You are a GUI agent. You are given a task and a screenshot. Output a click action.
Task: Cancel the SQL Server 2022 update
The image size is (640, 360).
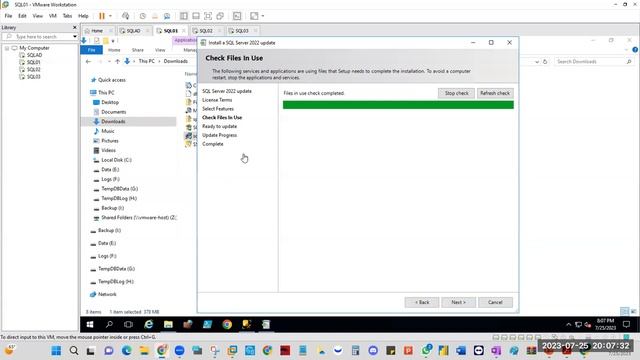tap(495, 302)
